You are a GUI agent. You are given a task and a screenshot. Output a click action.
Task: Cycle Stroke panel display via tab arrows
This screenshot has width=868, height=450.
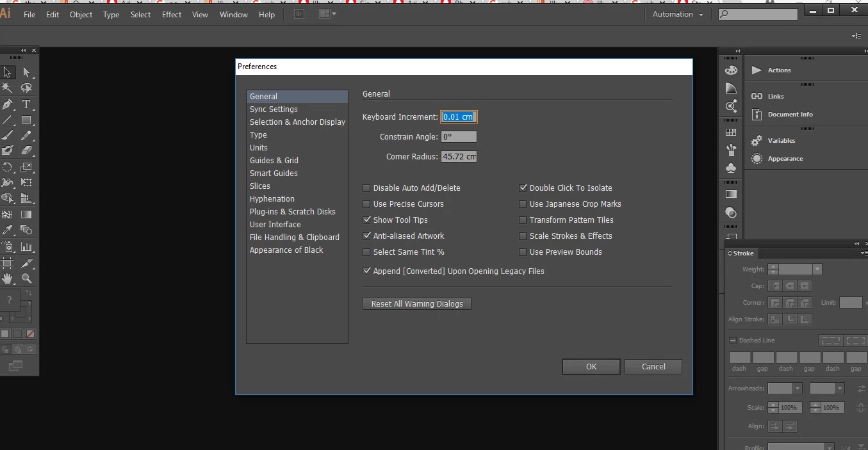[x=730, y=253]
